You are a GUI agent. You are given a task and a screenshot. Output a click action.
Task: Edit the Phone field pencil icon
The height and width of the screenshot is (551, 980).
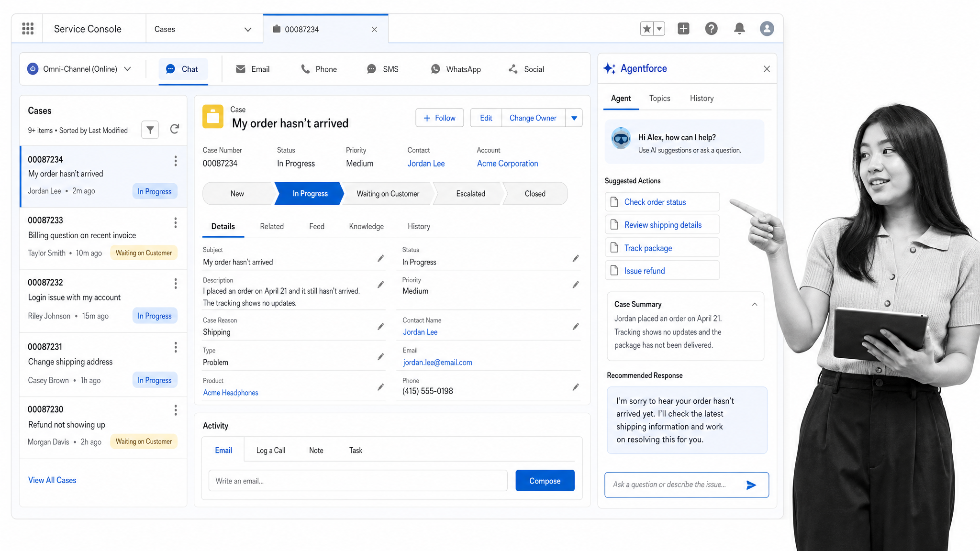click(576, 387)
